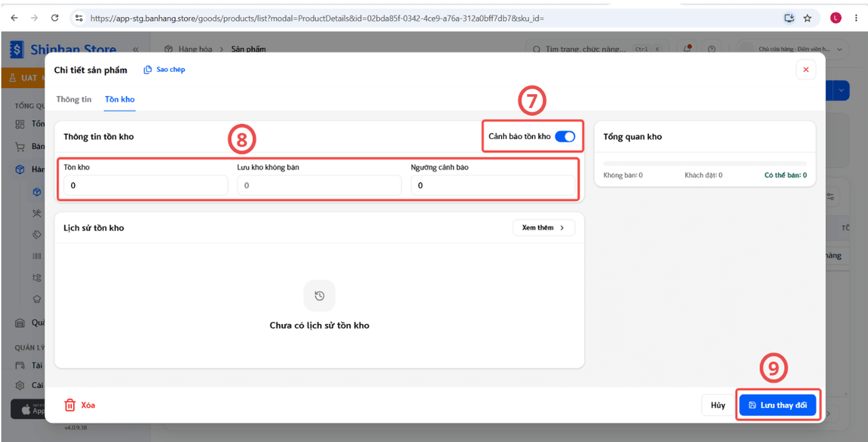
Task: Click the browser back arrow
Action: coord(14,18)
